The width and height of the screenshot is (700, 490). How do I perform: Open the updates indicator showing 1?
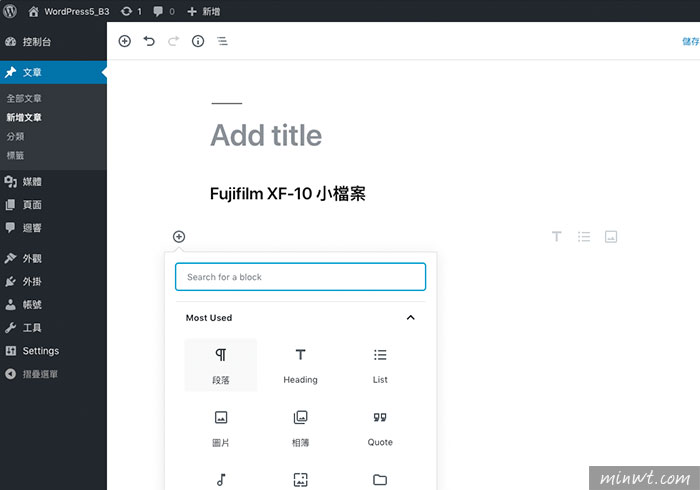pyautogui.click(x=131, y=11)
